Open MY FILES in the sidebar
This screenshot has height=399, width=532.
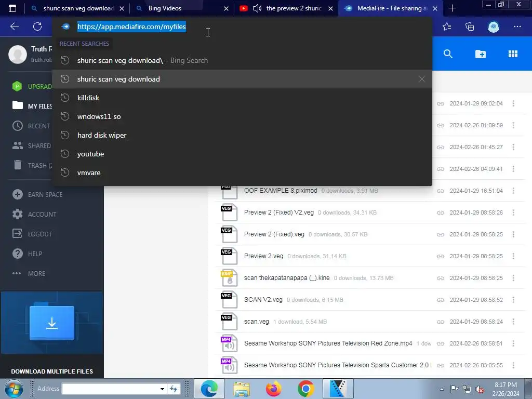tap(32, 106)
